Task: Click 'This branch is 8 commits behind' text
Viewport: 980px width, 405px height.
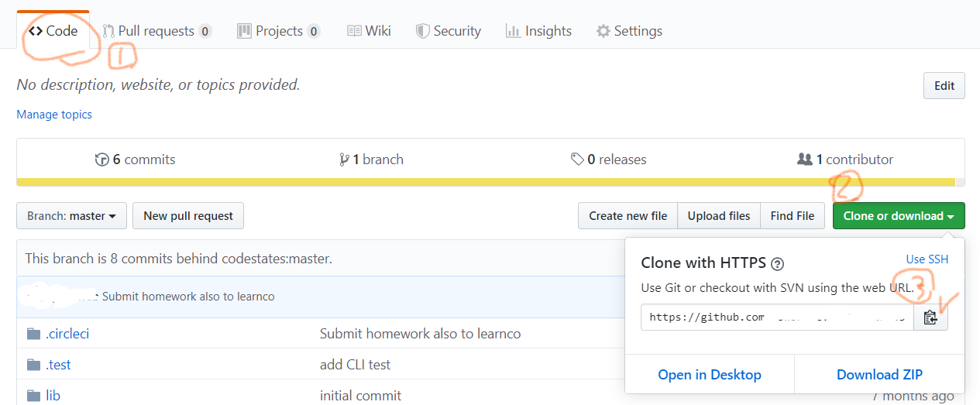Action: pos(178,259)
